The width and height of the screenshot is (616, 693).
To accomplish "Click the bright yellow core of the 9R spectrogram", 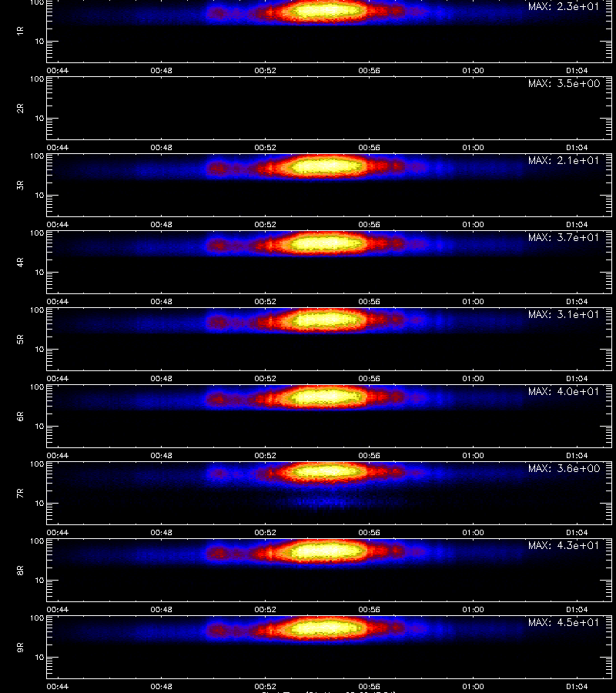I will pos(325,628).
